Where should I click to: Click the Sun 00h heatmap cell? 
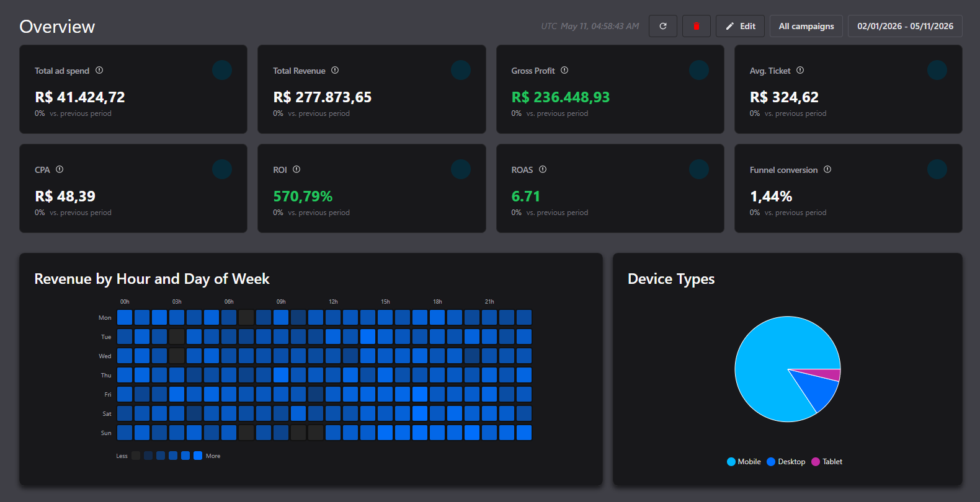point(125,433)
